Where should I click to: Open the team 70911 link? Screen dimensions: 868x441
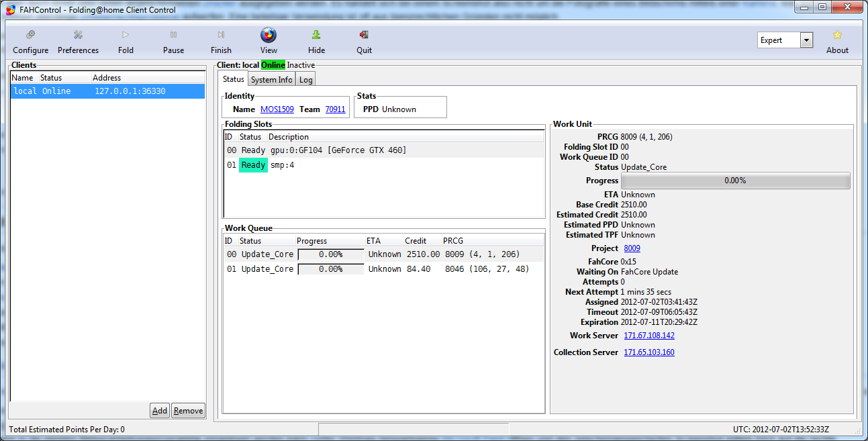tap(336, 109)
